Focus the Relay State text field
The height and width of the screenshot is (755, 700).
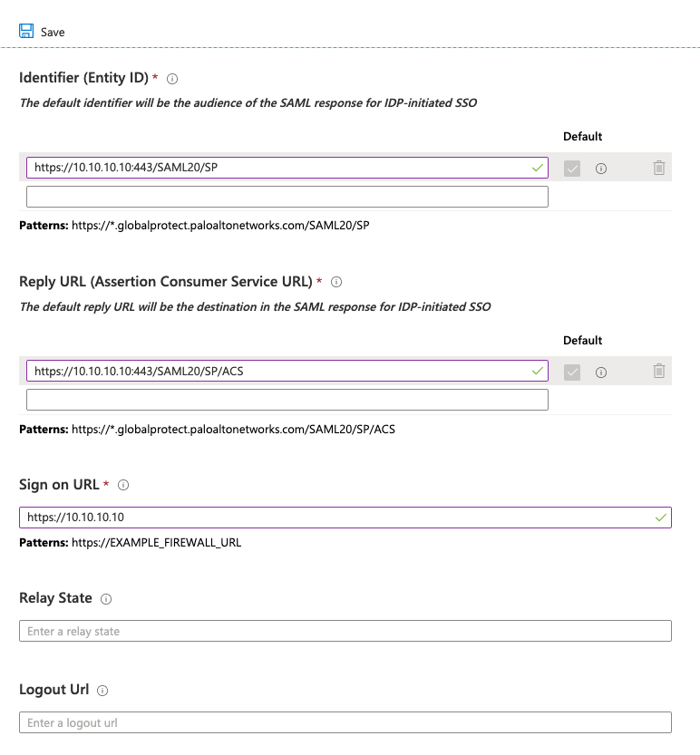345,631
